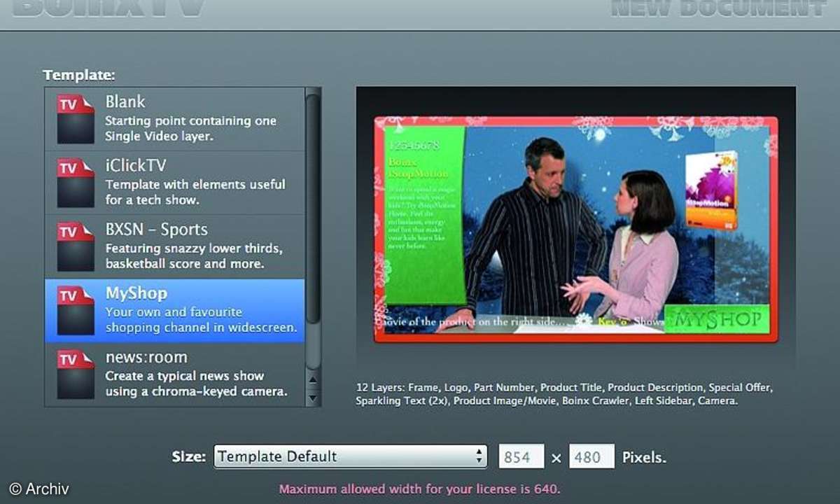Screen dimensions: 840x504
Task: Open the Size dropdown showing Template Default
Action: 350,456
